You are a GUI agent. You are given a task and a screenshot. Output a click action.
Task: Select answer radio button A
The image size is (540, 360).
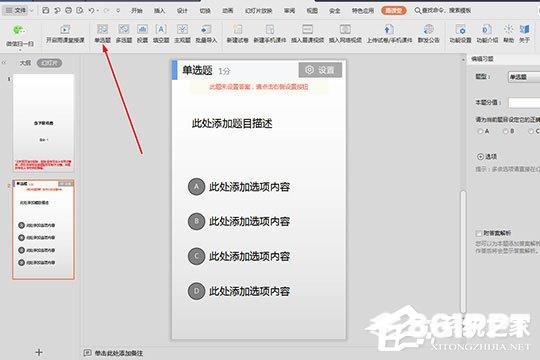480,131
